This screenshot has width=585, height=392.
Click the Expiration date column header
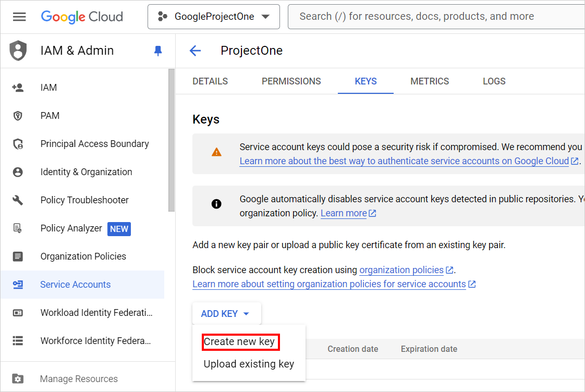[x=429, y=349]
